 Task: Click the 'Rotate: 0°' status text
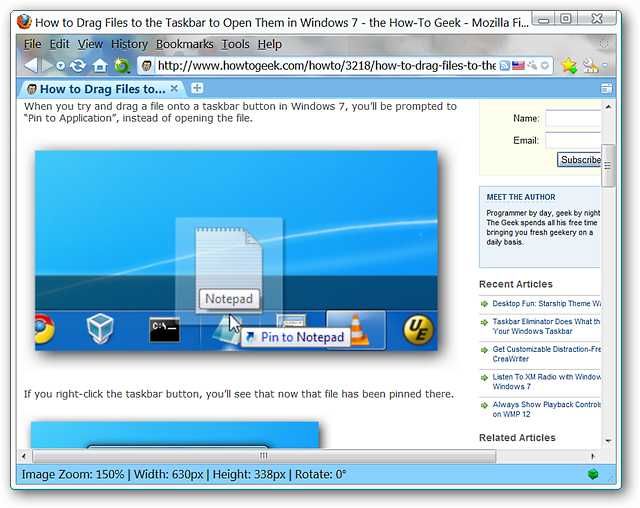pos(320,474)
